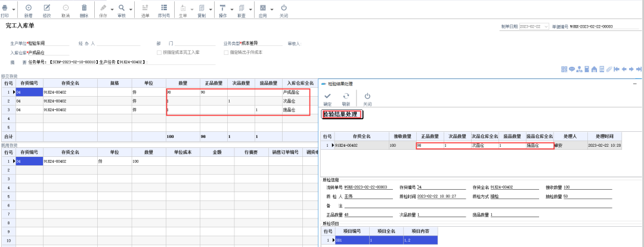Click the 生产单位 field 检验车间
Viewport: 644px width, 247px height.
pos(48,43)
